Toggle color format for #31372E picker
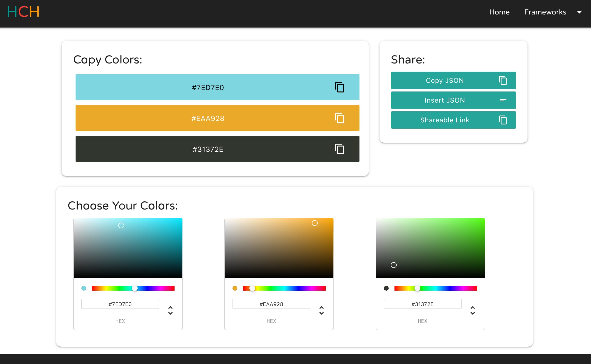 (473, 310)
